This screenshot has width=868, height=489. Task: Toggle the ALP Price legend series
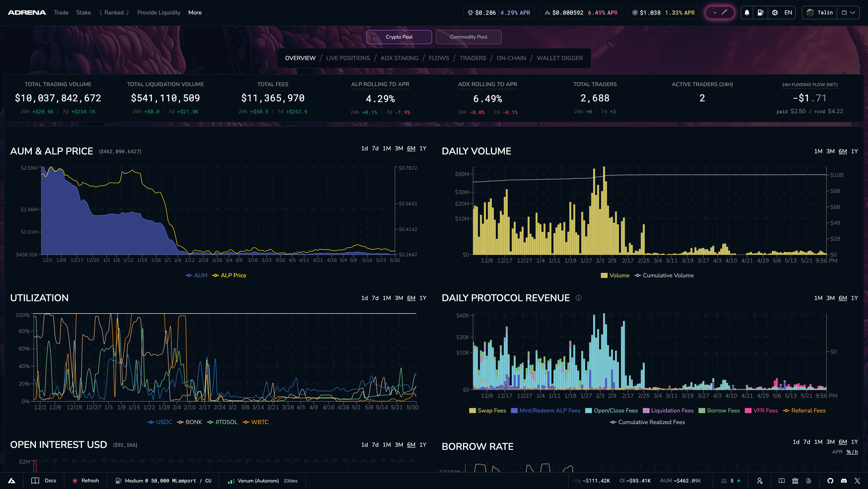pyautogui.click(x=229, y=275)
